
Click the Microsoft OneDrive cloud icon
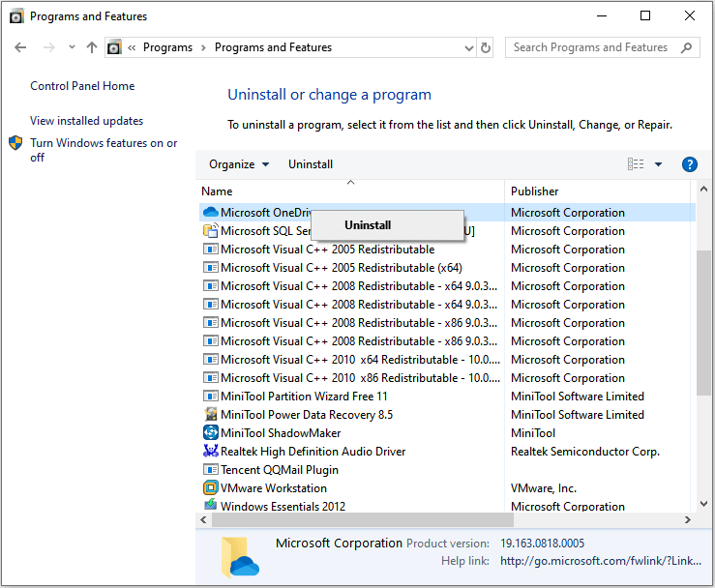[x=210, y=213]
